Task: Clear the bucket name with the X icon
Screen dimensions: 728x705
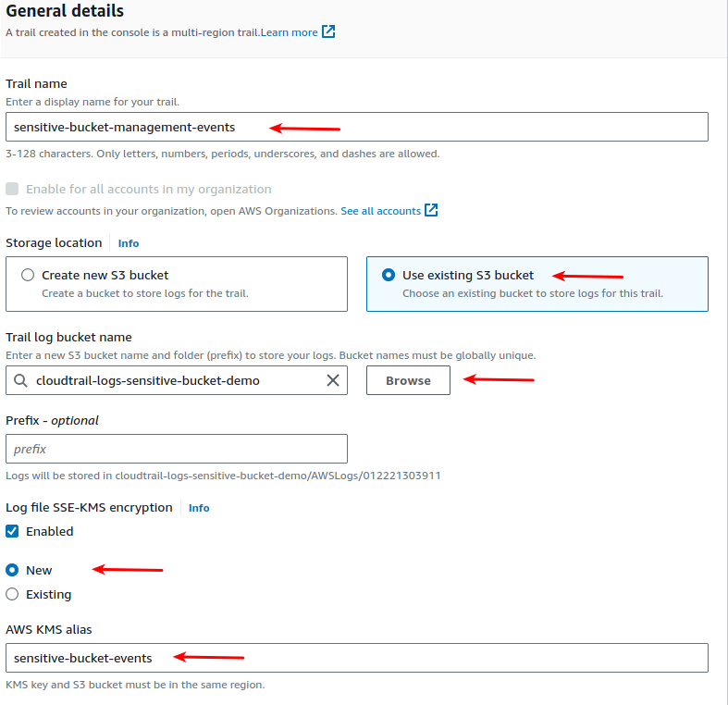Action: click(x=333, y=380)
